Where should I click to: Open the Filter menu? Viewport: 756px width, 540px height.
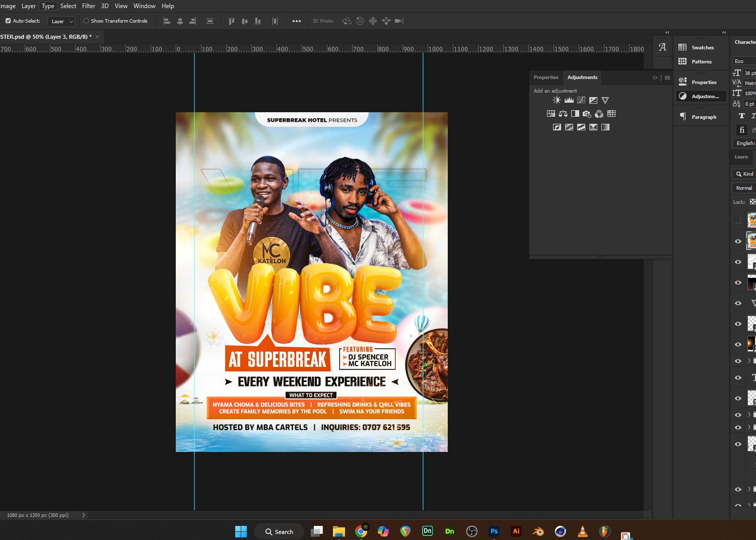[x=89, y=6]
